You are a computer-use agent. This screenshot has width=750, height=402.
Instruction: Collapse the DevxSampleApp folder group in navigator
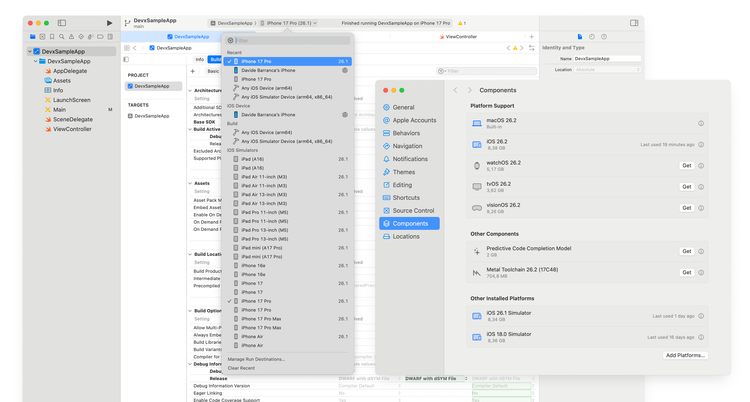click(x=35, y=61)
